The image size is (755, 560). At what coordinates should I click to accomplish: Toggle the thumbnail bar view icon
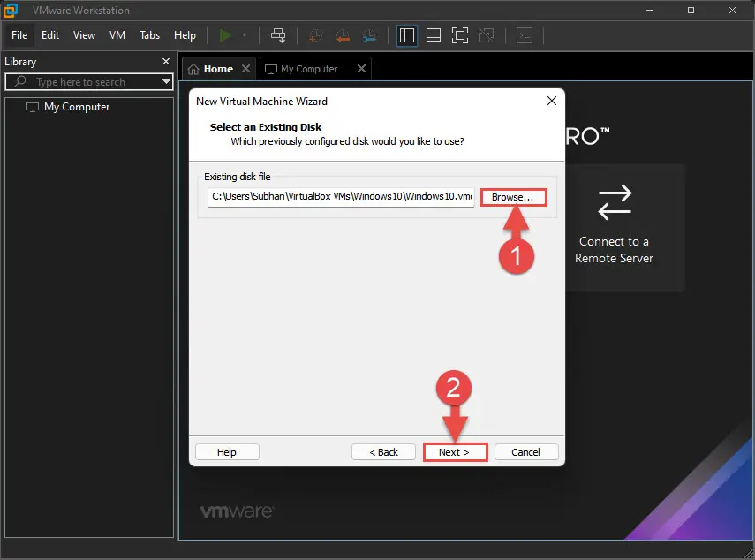point(434,35)
